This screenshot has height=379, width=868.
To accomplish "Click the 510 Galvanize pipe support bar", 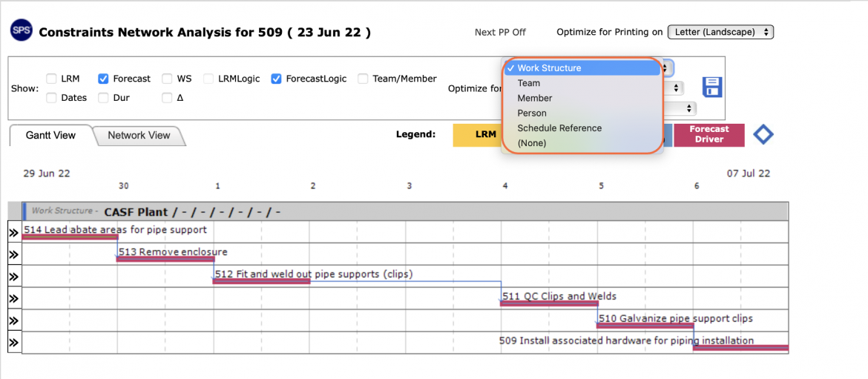I will click(x=645, y=326).
